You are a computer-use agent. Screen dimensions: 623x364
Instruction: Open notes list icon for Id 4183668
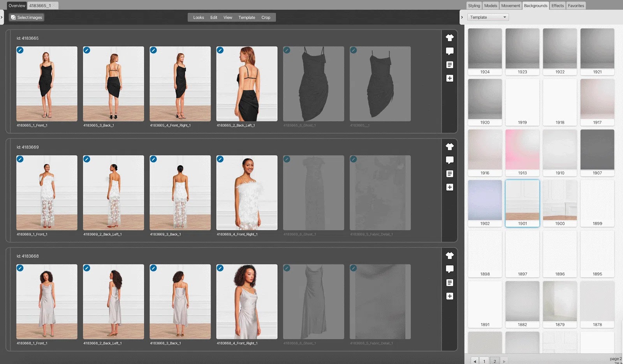[x=450, y=283]
